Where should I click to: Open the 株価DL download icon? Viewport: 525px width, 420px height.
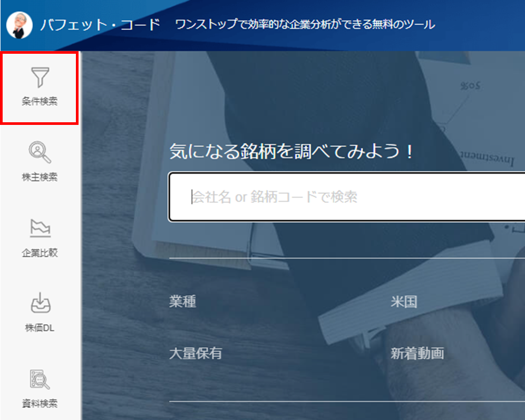point(41,303)
